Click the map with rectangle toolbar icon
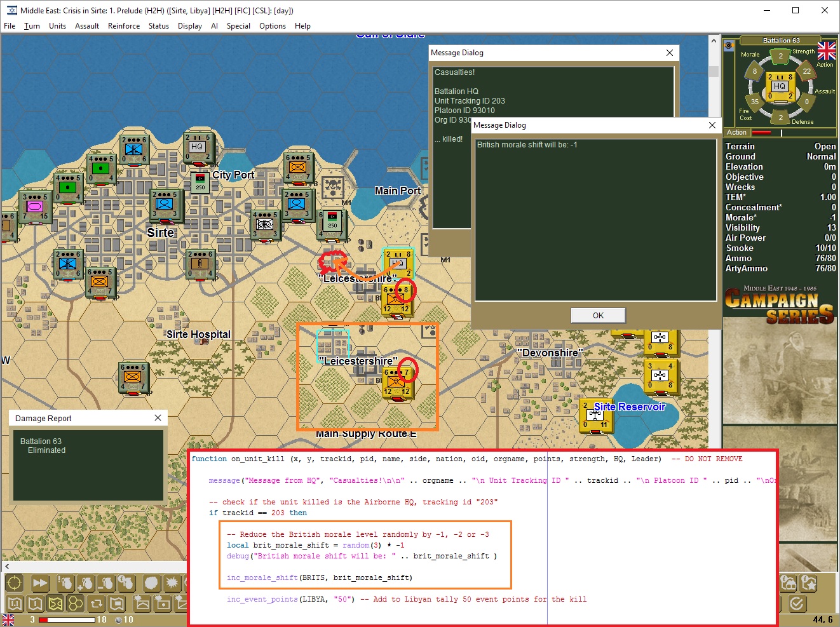 point(116,603)
